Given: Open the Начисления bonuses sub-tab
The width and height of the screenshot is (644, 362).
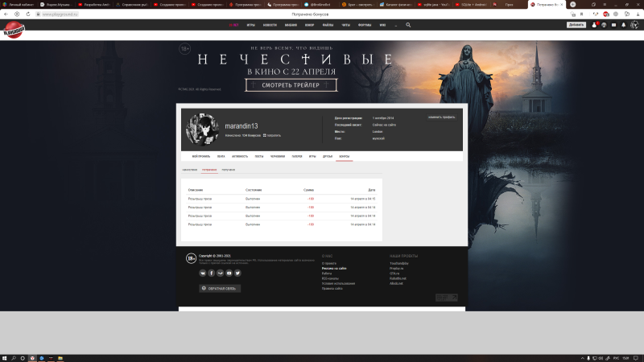Looking at the screenshot, I should pos(190,170).
